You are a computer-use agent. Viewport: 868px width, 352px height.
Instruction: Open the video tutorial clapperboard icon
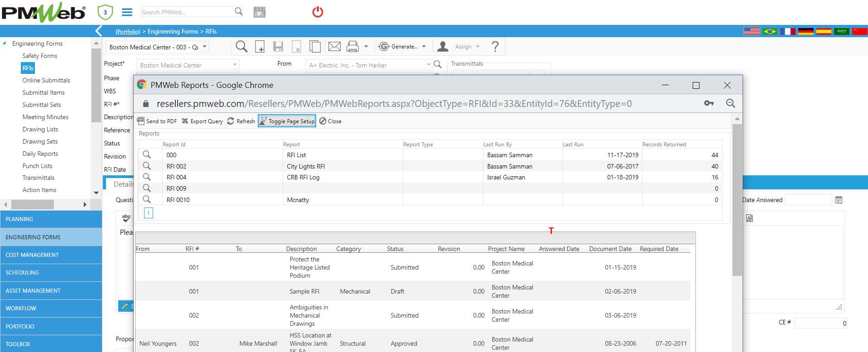point(260,12)
